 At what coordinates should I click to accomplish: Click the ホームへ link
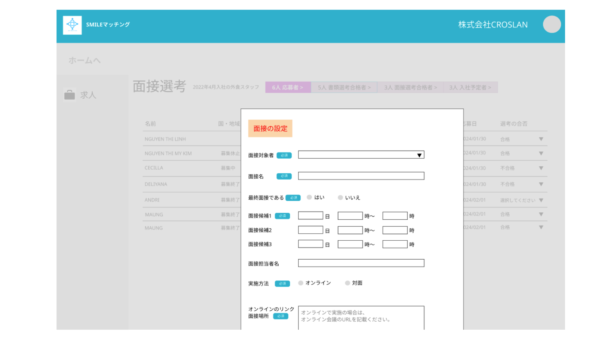[x=85, y=60]
